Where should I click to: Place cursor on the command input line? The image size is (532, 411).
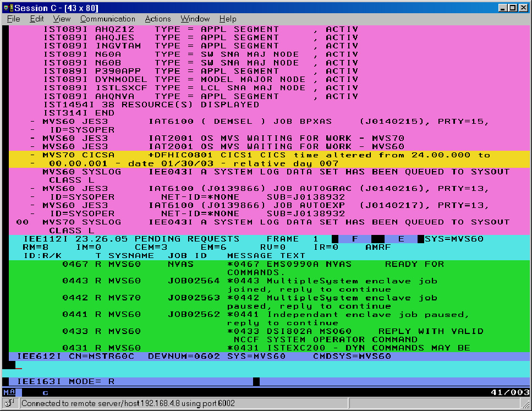pos(220,365)
